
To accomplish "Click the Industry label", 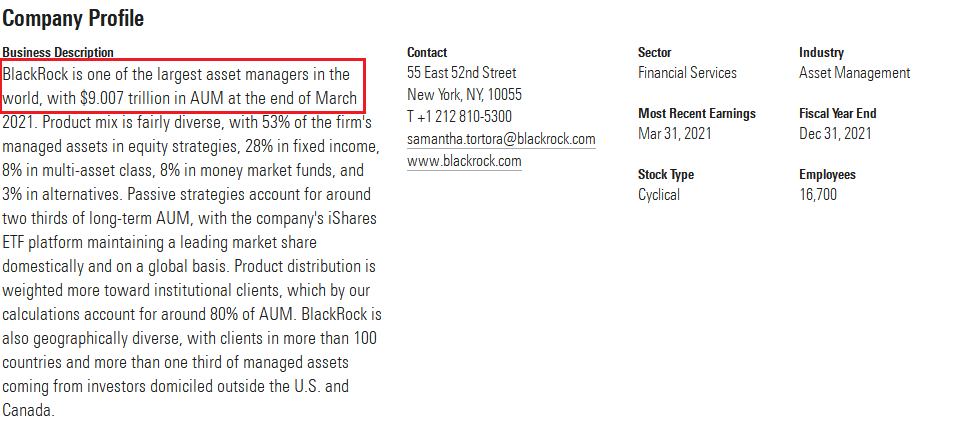I will (x=822, y=53).
